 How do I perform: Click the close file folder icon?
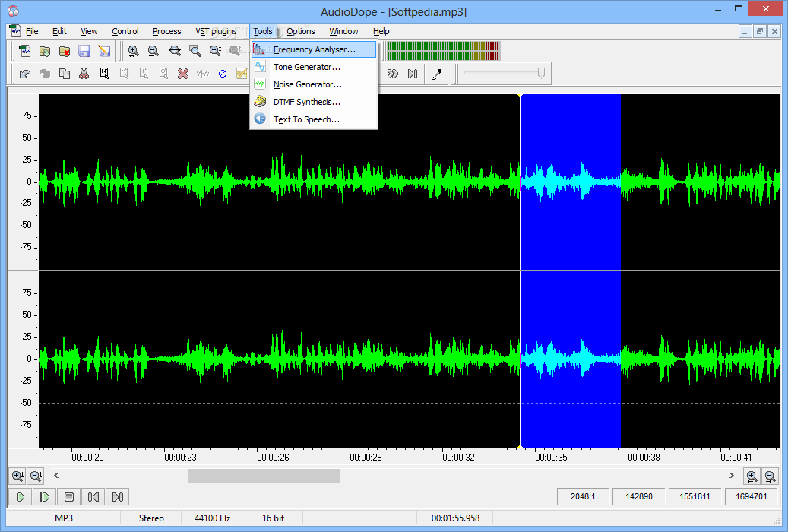tap(65, 51)
